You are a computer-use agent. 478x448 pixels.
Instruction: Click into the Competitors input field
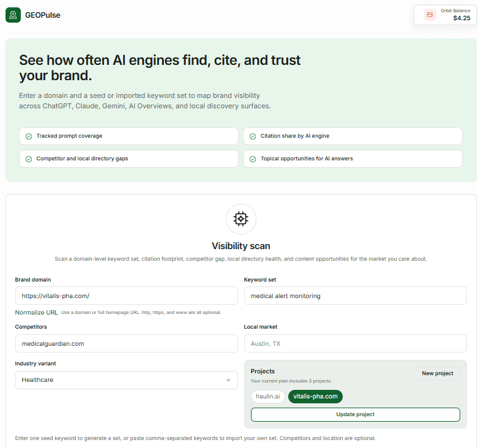click(x=127, y=343)
